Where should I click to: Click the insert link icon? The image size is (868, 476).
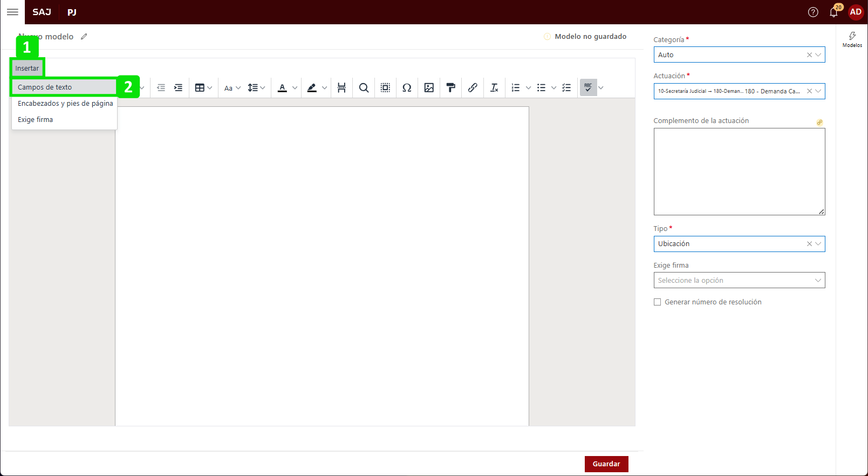[473, 88]
